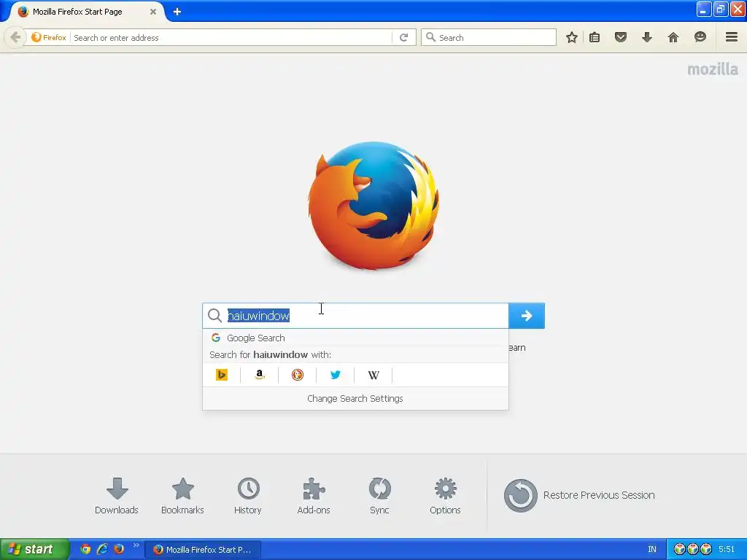
Task: Expand the quick launch chevron
Action: click(136, 545)
